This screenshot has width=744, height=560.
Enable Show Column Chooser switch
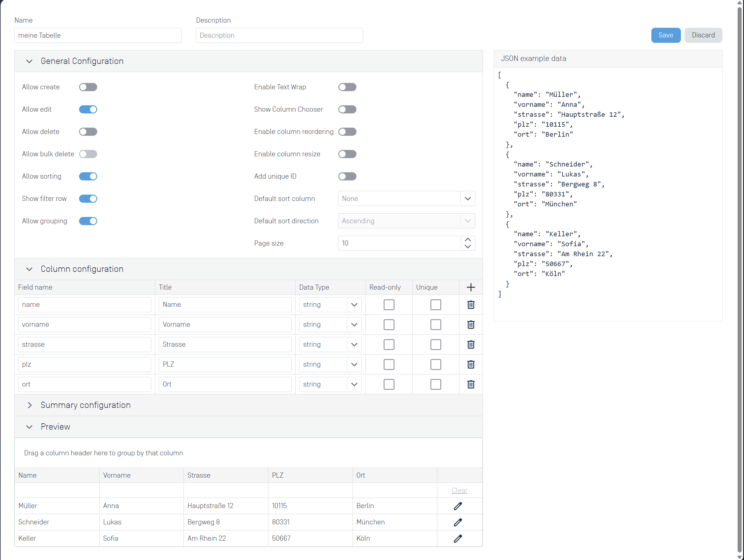347,109
